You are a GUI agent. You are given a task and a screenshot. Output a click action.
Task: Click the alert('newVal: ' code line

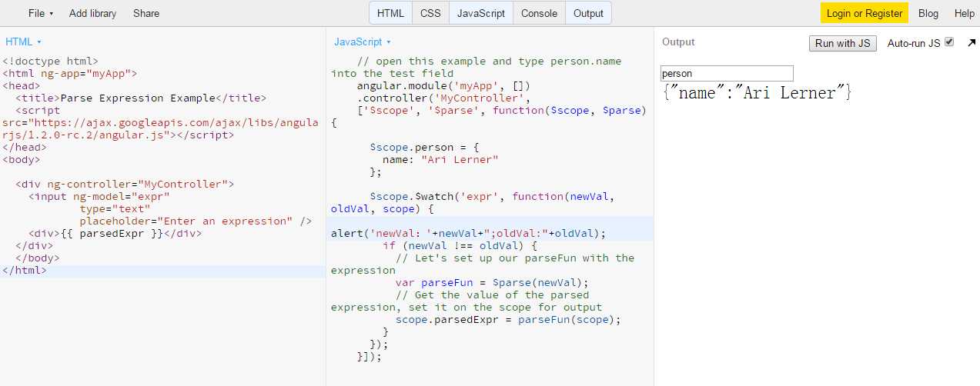(x=469, y=233)
